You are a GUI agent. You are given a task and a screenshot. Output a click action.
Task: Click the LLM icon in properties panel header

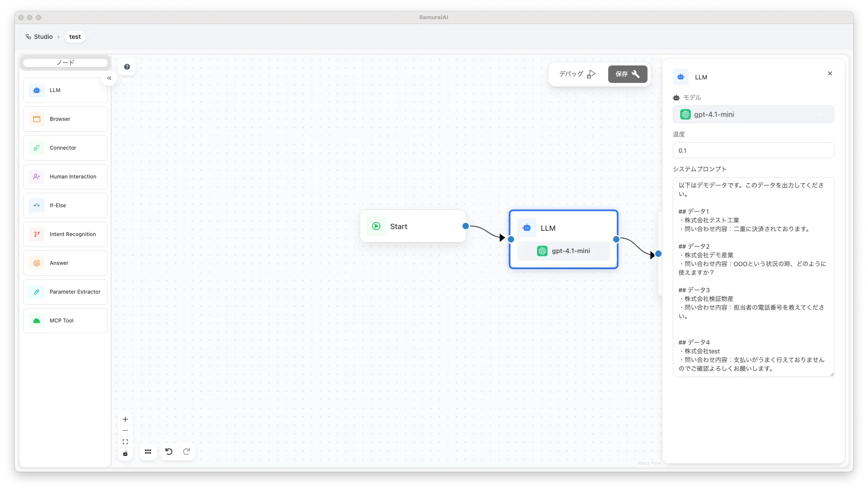tap(681, 77)
